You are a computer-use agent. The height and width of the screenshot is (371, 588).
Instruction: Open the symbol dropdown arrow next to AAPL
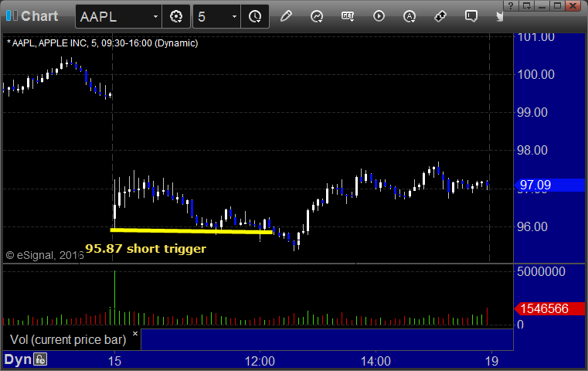(x=155, y=17)
